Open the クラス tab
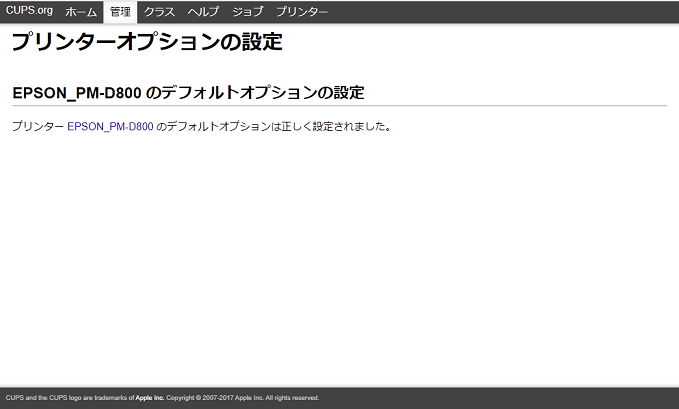 tap(159, 12)
